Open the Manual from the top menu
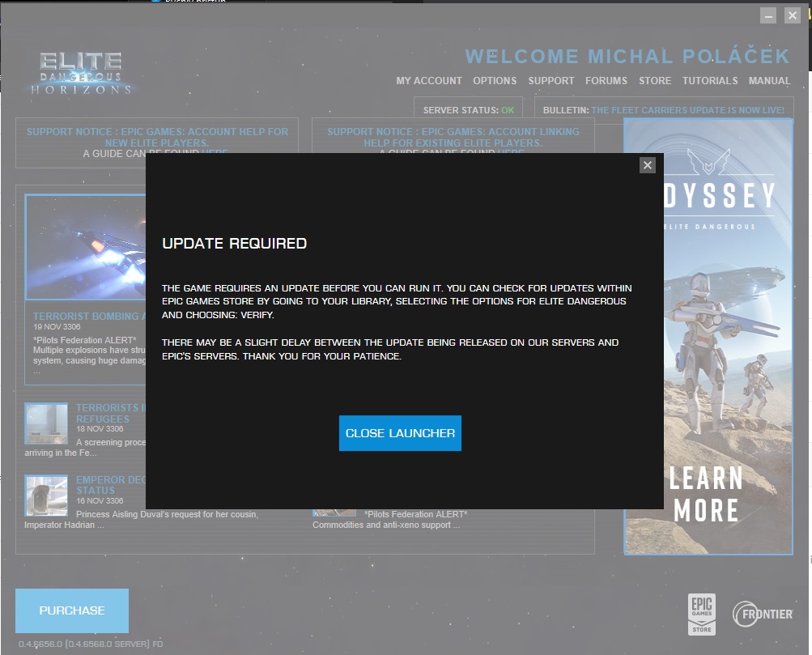 tap(770, 81)
